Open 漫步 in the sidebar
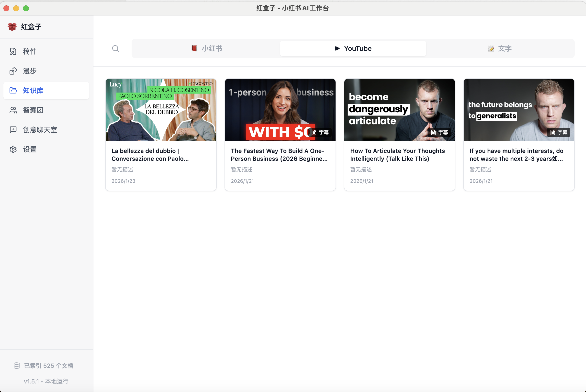Viewport: 586px width, 392px height. [x=30, y=71]
